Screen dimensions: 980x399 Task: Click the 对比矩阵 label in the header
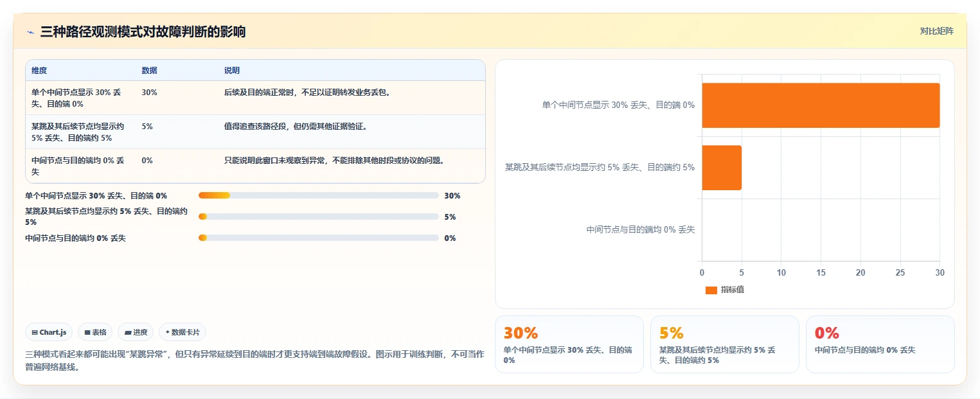[x=936, y=31]
